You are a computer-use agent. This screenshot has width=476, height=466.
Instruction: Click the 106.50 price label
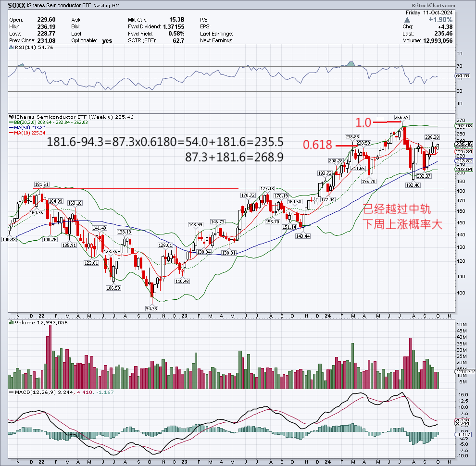click(x=113, y=288)
